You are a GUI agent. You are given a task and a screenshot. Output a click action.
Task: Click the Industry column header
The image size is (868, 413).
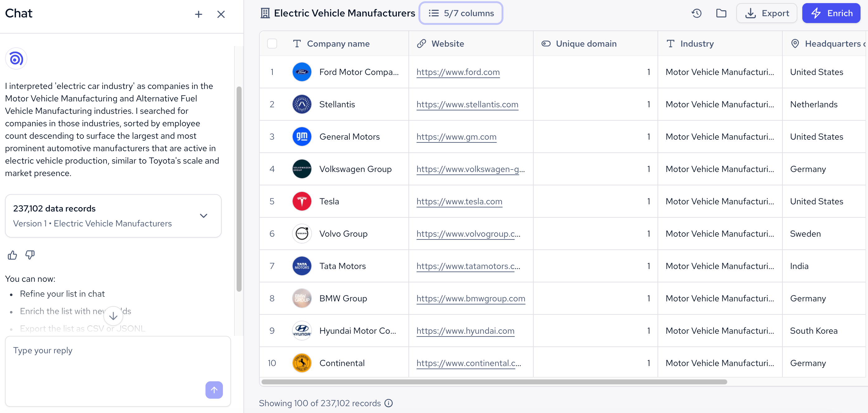point(696,44)
